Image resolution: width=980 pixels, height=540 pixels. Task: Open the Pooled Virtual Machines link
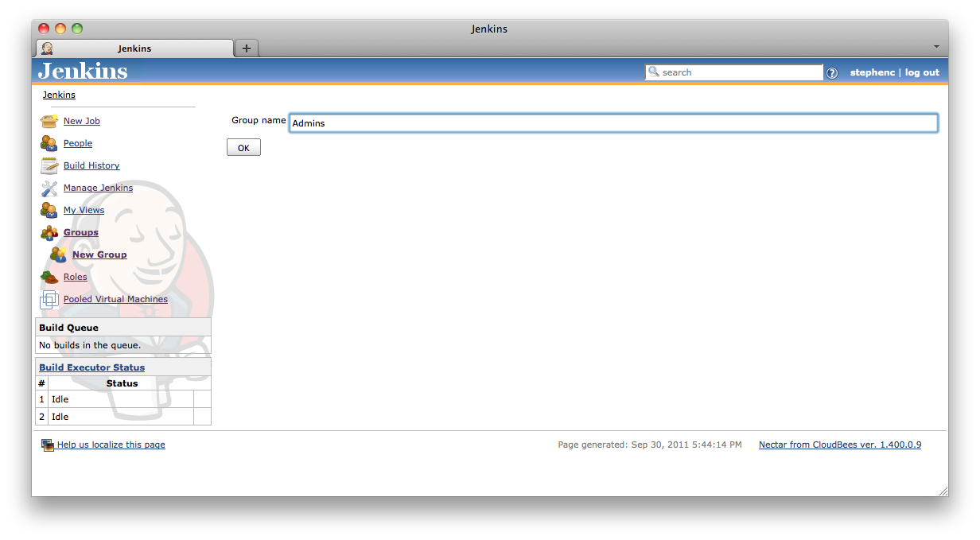[x=116, y=299]
